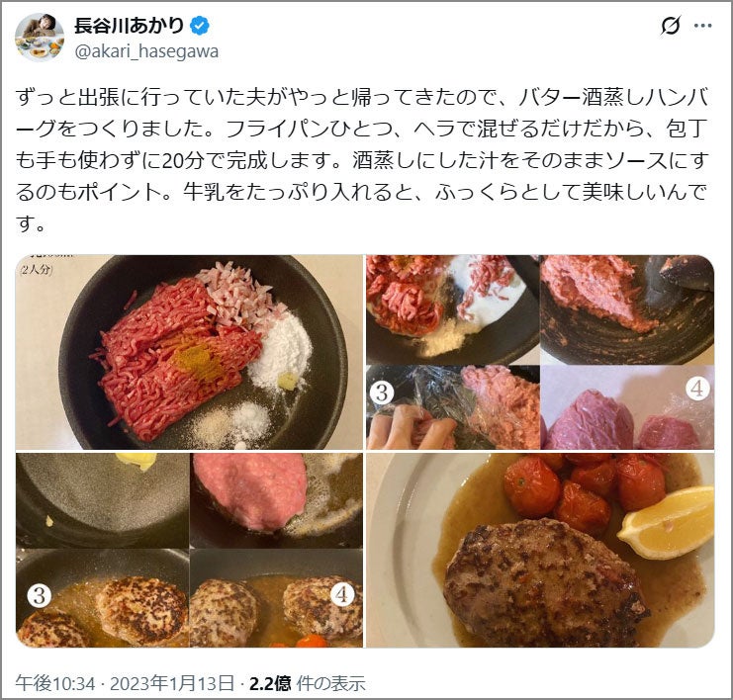The height and width of the screenshot is (700, 733).
Task: Click the 2.2億 件の表示 view count
Action: point(307,683)
